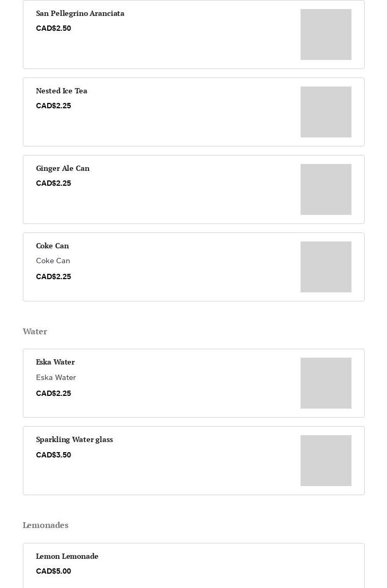Click the San Pellegrino Aranciata image thumbnail
Viewport: 387px width, 588px height.
(x=326, y=34)
